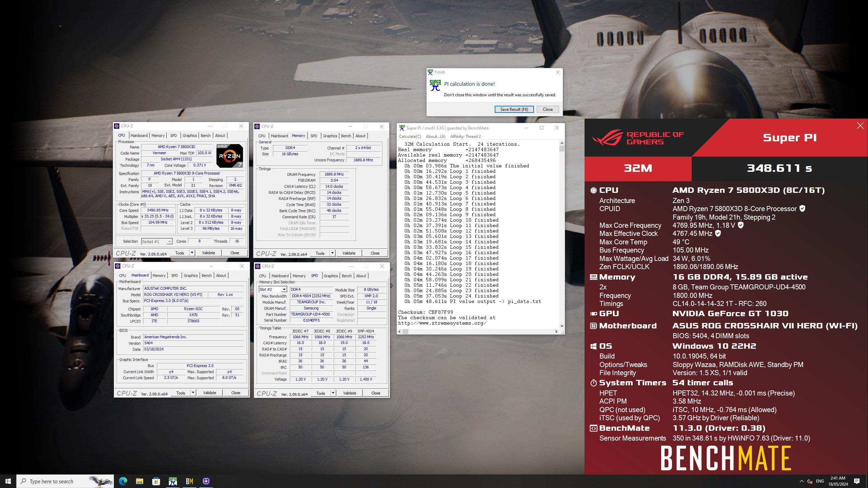Click Windows search box
Screen dimensions: 868x488
[x=65, y=481]
